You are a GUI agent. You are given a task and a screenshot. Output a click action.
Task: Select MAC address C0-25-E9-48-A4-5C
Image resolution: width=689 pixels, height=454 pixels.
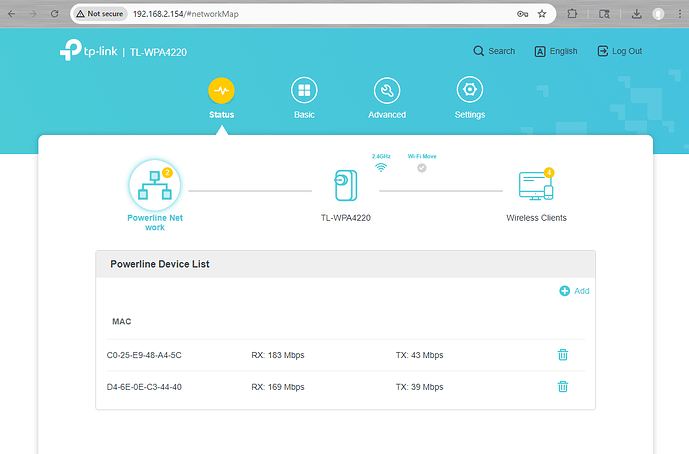tap(144, 355)
